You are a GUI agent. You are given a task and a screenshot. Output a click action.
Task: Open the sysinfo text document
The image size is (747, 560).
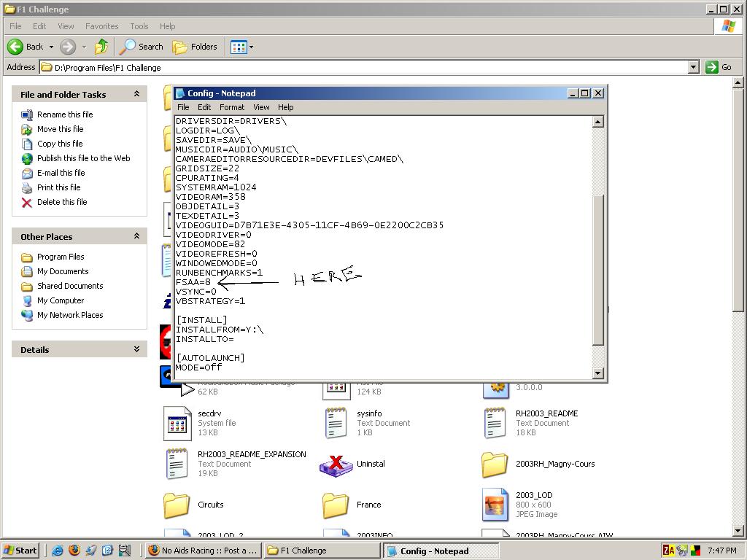click(x=336, y=423)
